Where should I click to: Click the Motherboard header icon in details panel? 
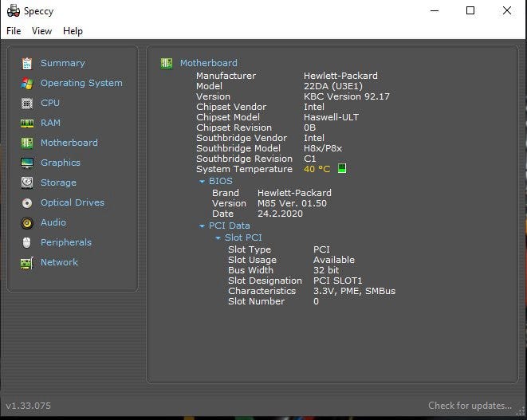[x=167, y=63]
